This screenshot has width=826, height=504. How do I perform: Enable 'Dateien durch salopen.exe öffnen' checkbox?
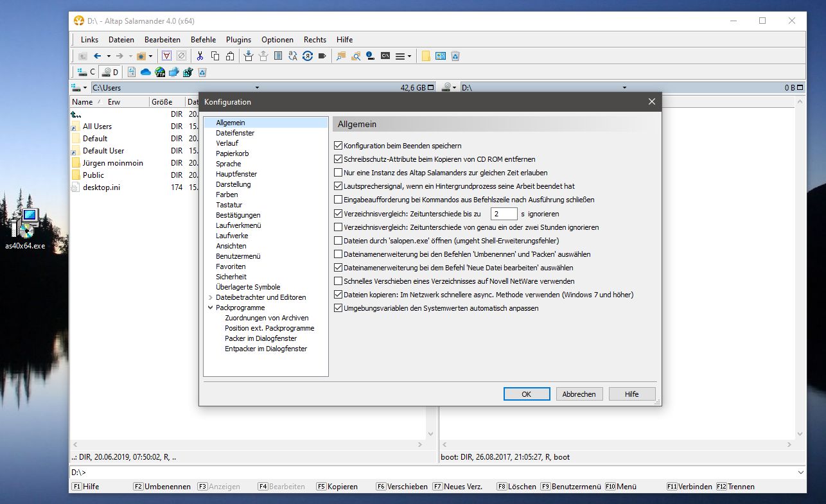338,241
